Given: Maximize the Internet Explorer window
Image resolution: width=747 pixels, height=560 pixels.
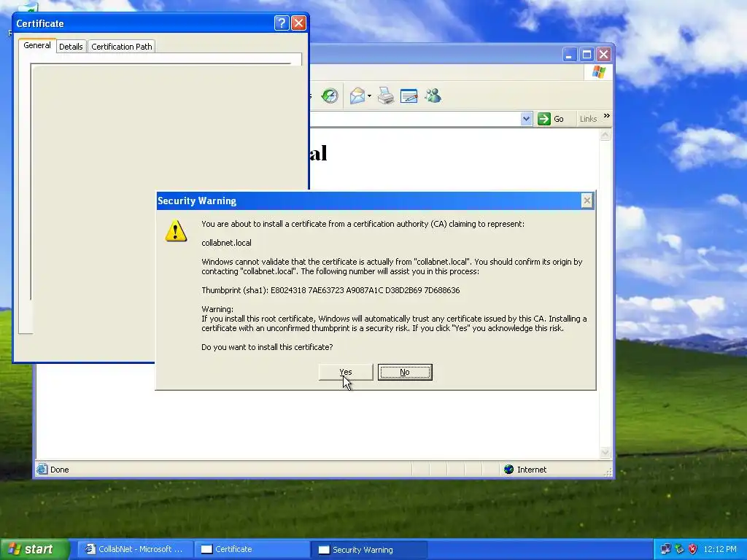Looking at the screenshot, I should (587, 54).
